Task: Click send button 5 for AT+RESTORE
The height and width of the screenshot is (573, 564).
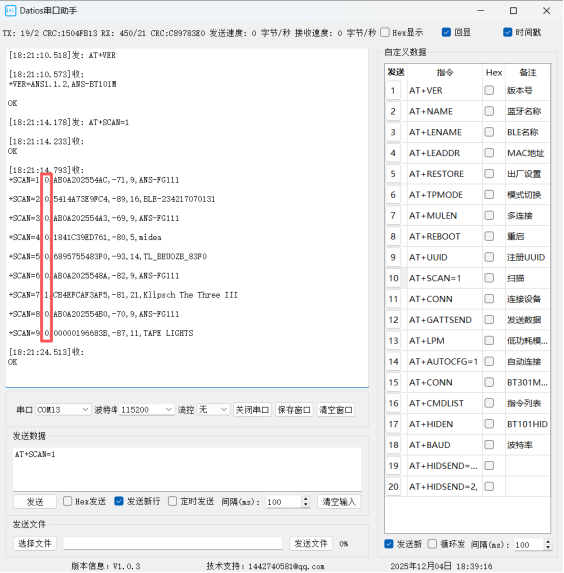Action: (393, 174)
